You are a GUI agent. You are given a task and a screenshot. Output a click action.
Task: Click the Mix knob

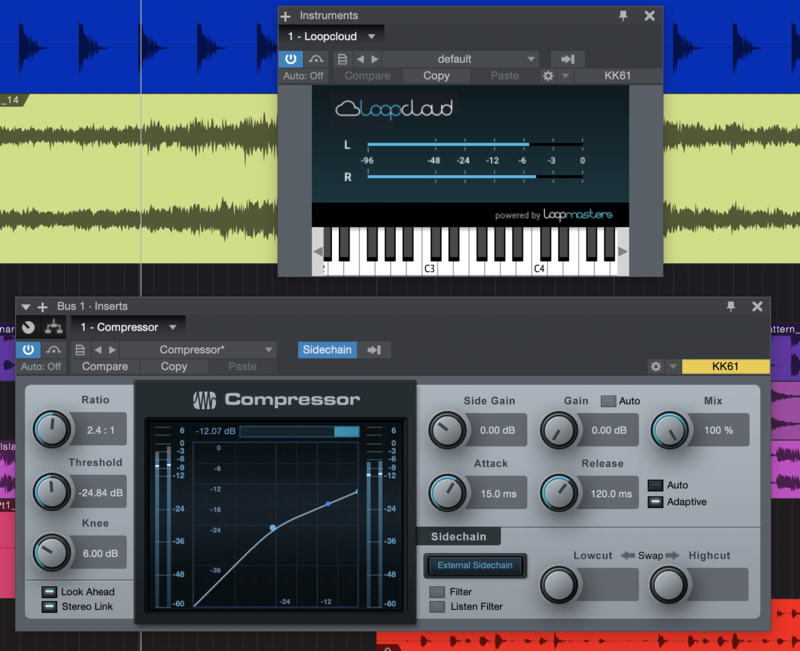[669, 431]
